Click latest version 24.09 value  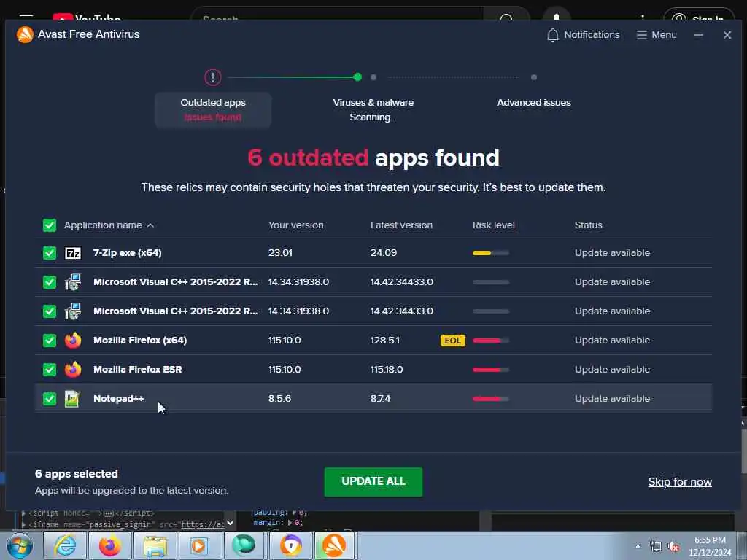[384, 253]
